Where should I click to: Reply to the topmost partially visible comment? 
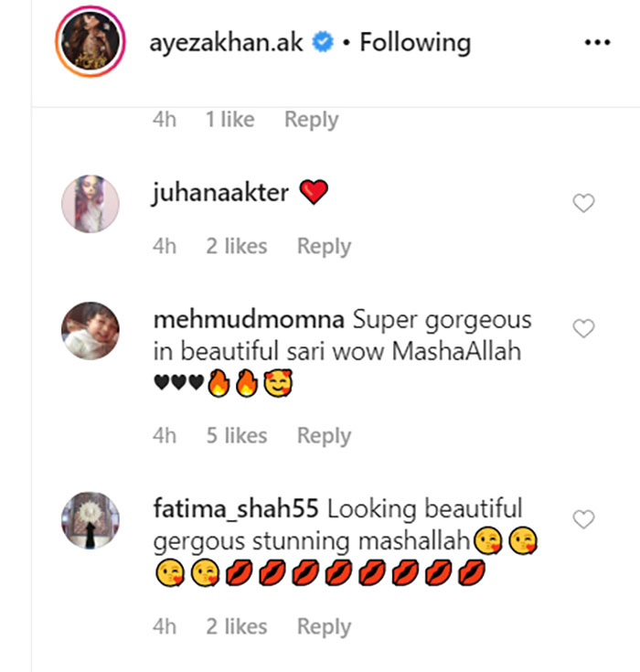311,120
